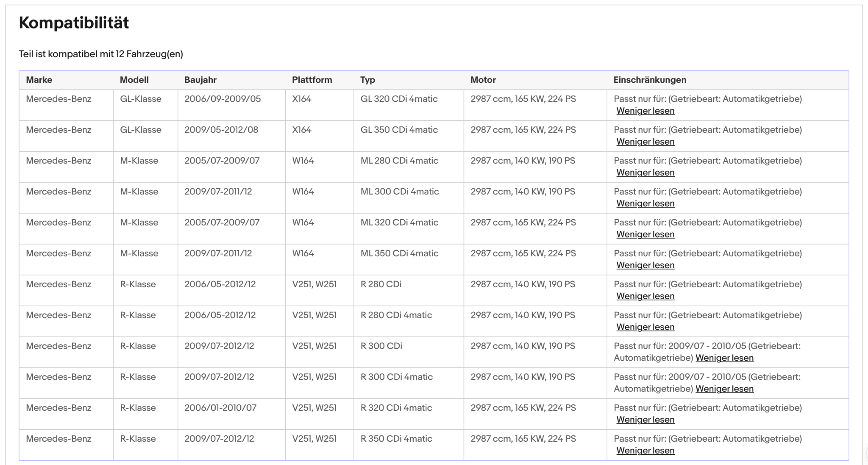This screenshot has width=868, height=465.
Task: Click the Einschränkungen column header
Action: [x=650, y=80]
